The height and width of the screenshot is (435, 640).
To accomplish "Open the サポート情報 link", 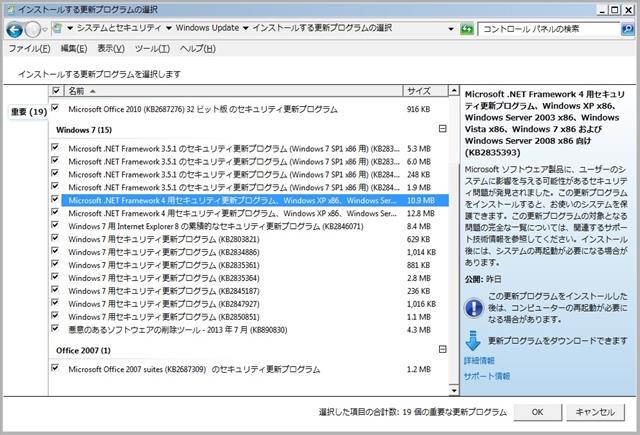I will click(487, 376).
